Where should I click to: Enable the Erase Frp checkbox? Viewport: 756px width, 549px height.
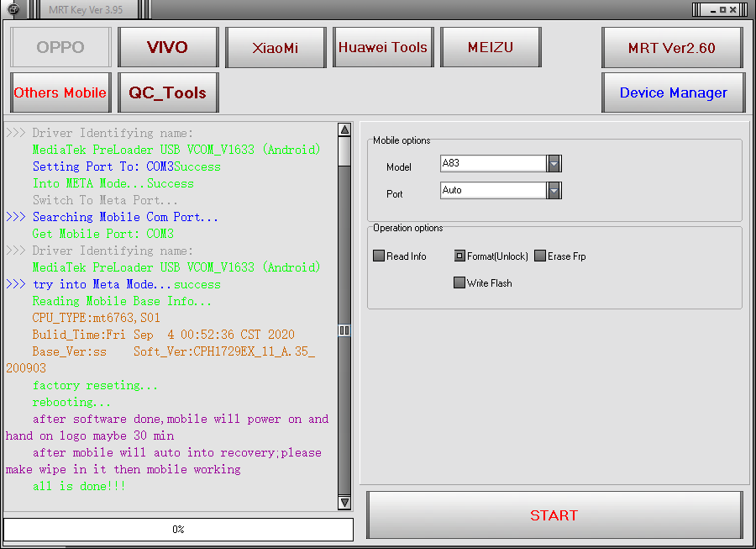(x=540, y=256)
